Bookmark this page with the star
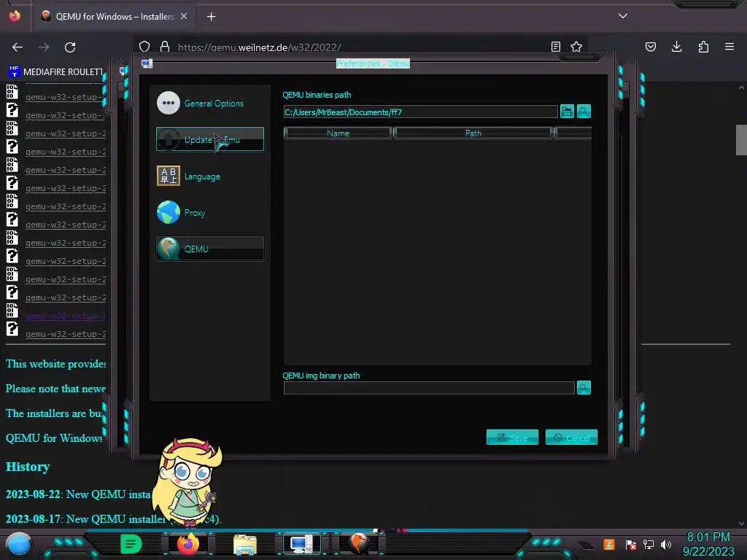747x560 pixels. (576, 47)
